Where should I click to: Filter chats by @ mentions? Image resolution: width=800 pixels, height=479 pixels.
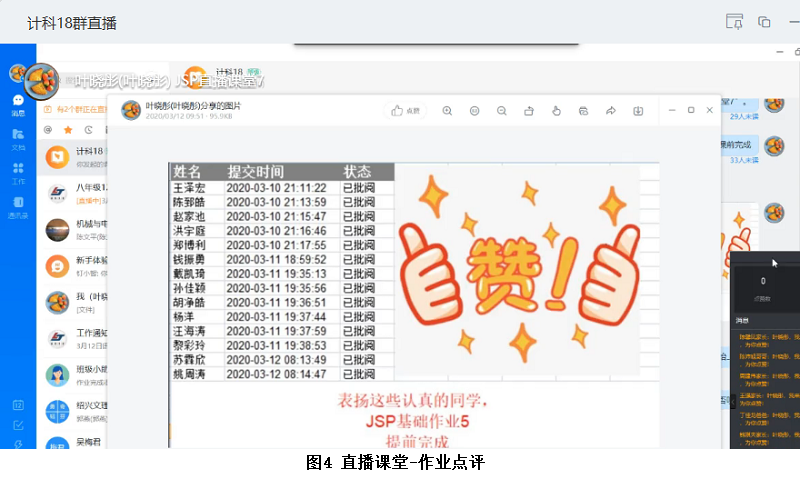(x=47, y=129)
